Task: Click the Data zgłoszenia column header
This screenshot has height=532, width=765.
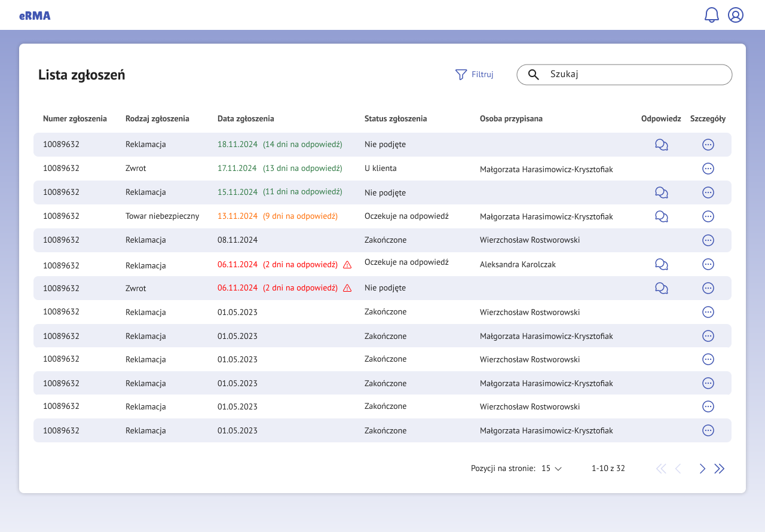Action: coord(246,119)
